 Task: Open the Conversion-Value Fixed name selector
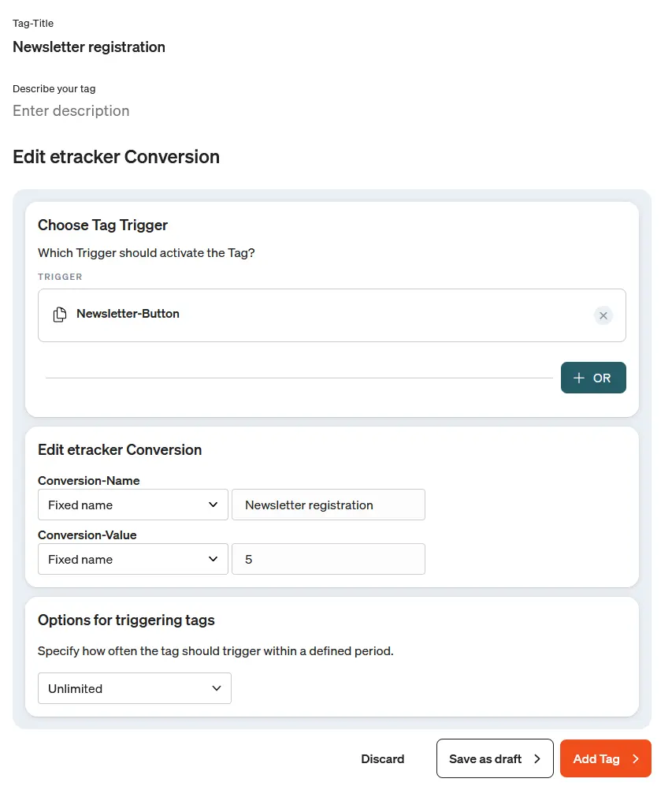(x=132, y=559)
